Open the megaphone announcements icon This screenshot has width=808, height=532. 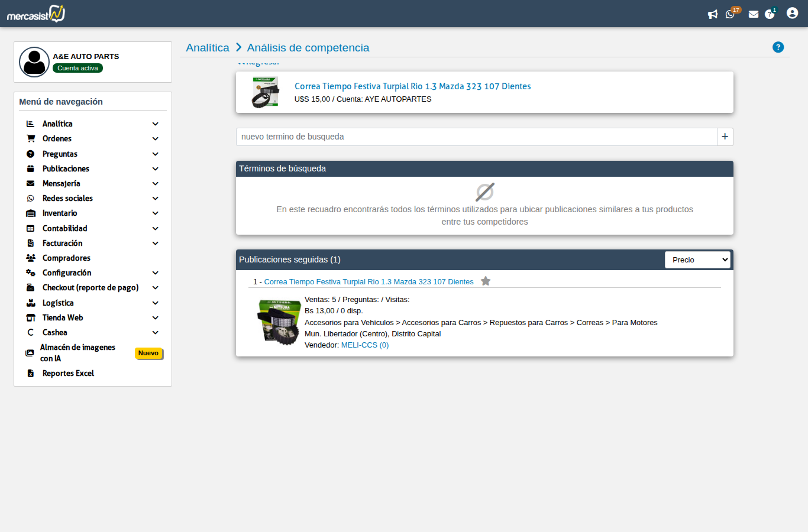tap(713, 14)
